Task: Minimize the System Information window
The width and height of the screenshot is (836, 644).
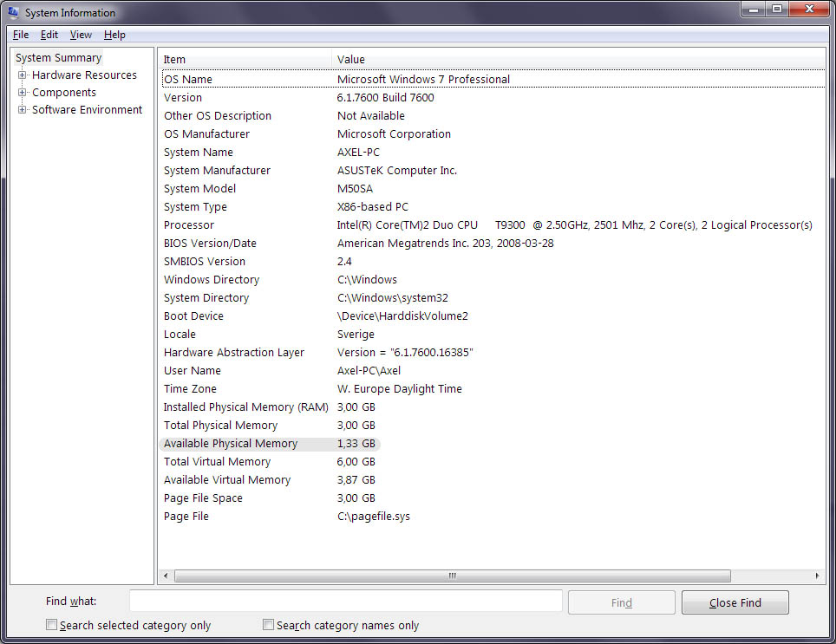Action: 754,9
